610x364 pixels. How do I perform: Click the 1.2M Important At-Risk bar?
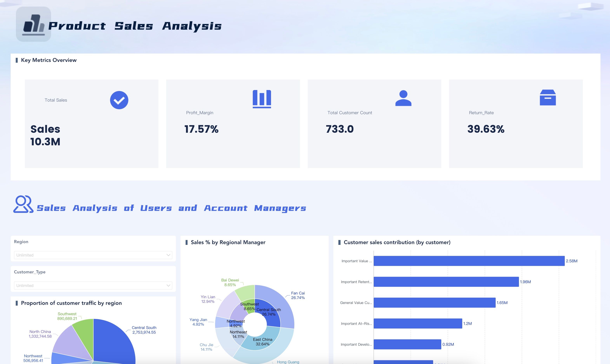(418, 323)
